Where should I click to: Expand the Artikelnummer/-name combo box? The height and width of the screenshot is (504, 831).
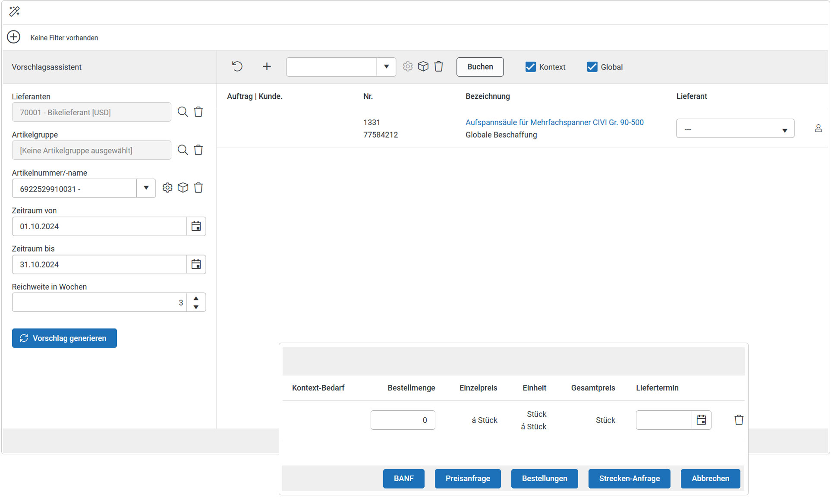146,188
